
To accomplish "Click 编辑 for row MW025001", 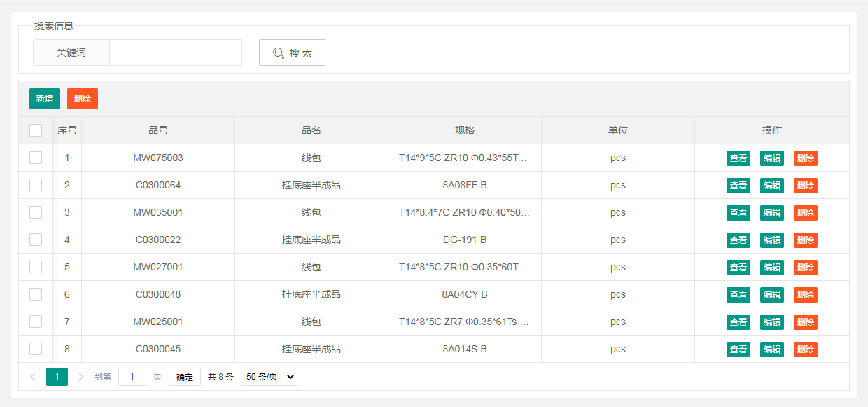I will (x=772, y=322).
